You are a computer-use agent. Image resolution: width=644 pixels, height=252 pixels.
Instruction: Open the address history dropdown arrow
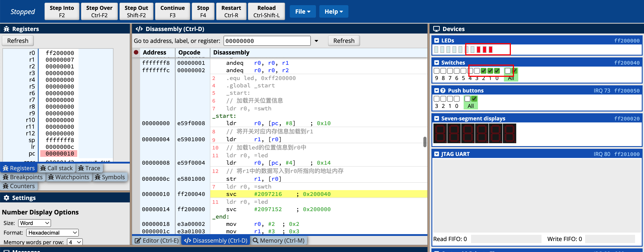[x=316, y=41]
